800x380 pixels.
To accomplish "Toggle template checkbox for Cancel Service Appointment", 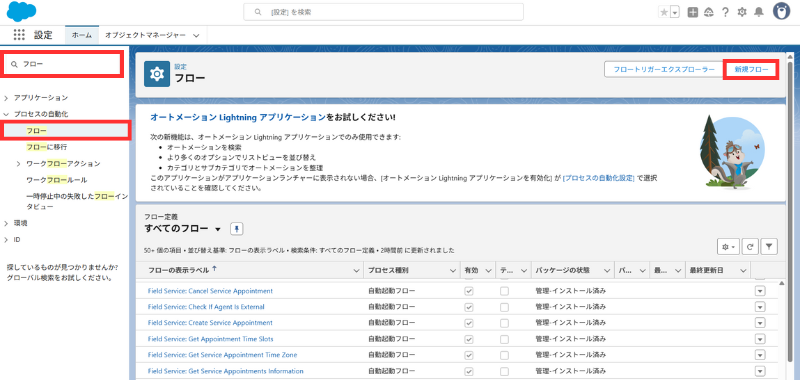I will pyautogui.click(x=504, y=291).
